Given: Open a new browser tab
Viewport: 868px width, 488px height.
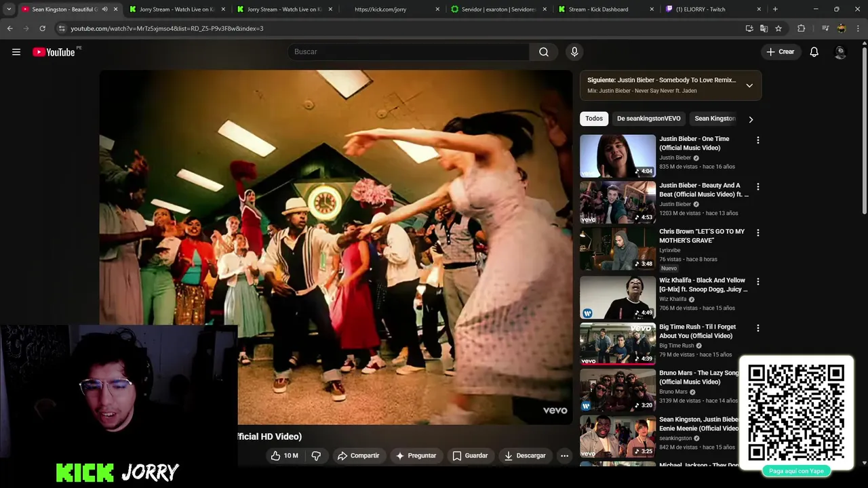Looking at the screenshot, I should point(775,9).
